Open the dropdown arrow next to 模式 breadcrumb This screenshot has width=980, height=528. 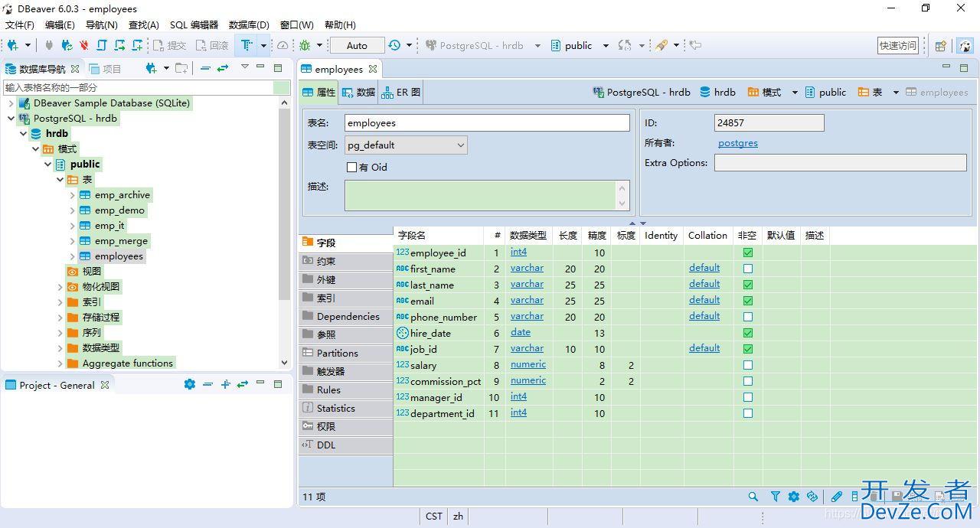point(795,93)
